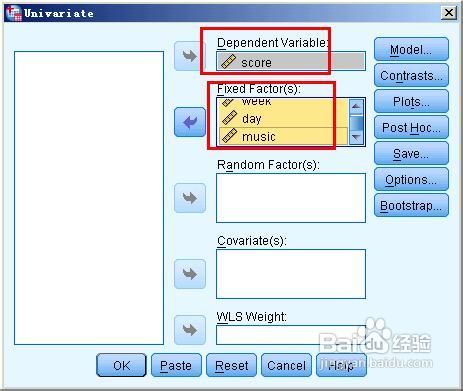Click down arrow of Fixed Factors scrollbar

[356, 137]
